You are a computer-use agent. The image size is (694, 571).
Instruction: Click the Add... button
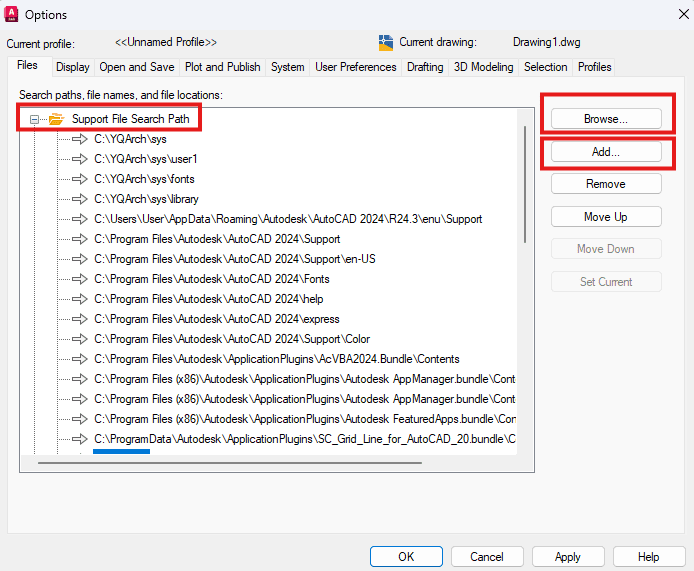606,152
